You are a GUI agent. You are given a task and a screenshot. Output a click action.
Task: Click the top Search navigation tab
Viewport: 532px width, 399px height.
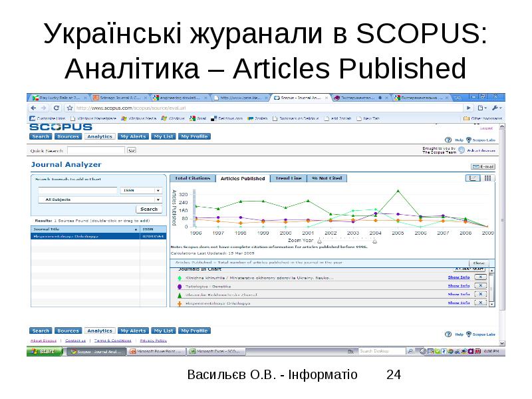tap(41, 136)
